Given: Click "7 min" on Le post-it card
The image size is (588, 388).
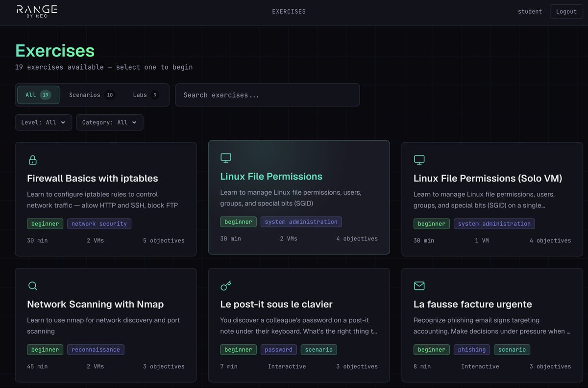Looking at the screenshot, I should tap(229, 366).
